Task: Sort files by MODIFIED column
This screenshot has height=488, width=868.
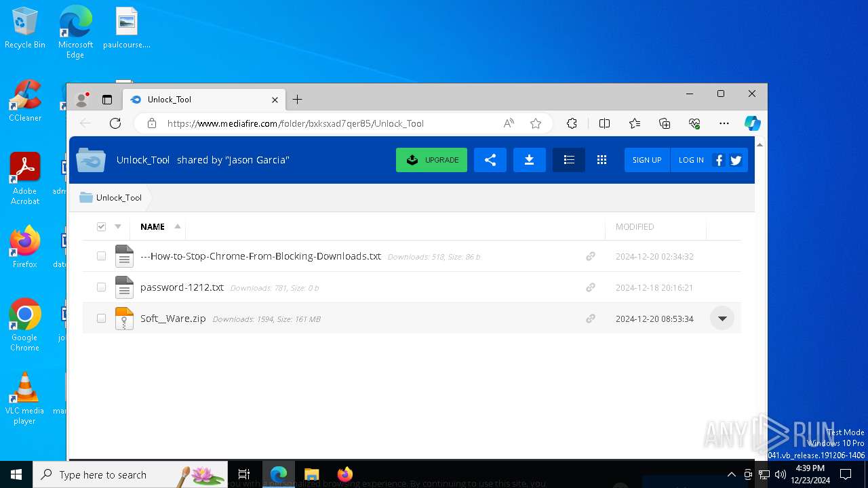Action: coord(635,227)
